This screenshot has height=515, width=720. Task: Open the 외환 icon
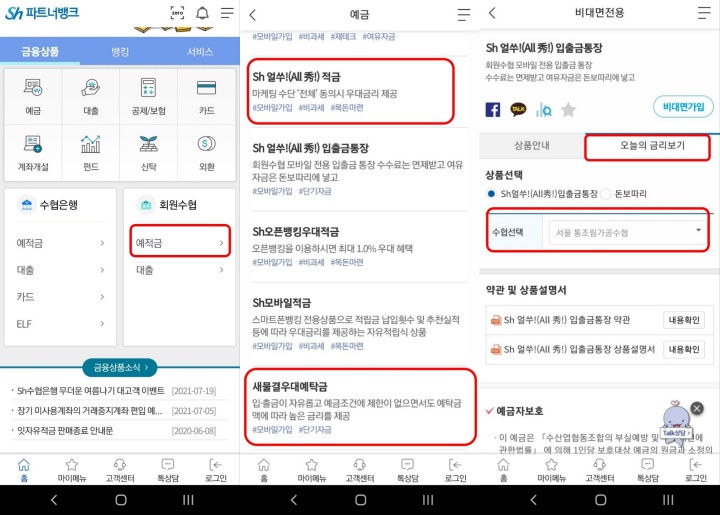pos(207,152)
